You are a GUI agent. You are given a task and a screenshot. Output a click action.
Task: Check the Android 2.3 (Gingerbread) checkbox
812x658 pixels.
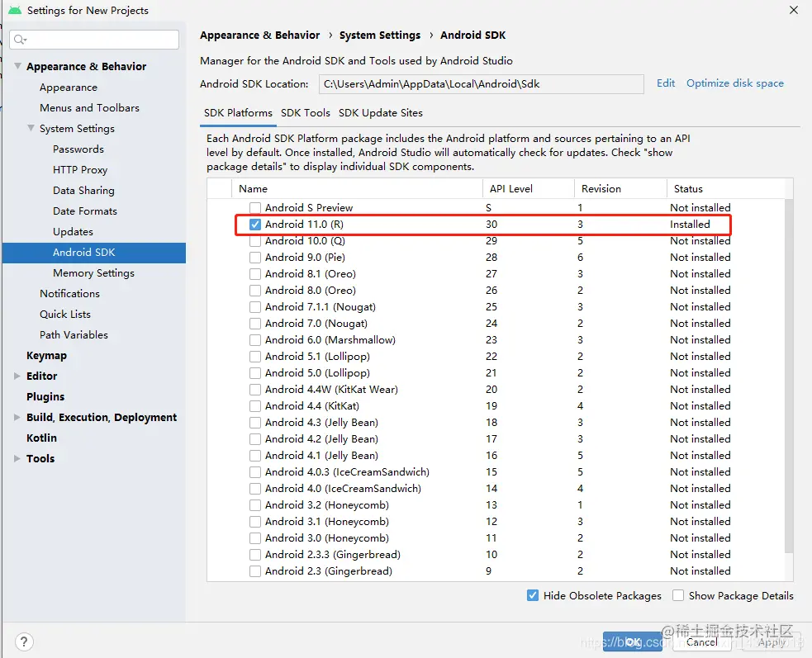254,571
